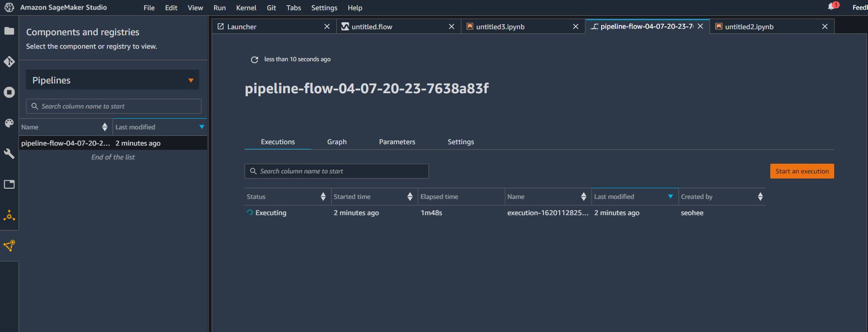The width and height of the screenshot is (868, 332).
Task: Open the Help menu
Action: pos(355,8)
